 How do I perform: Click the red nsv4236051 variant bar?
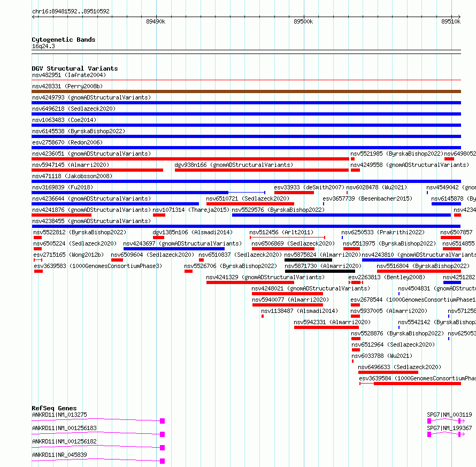pos(190,159)
